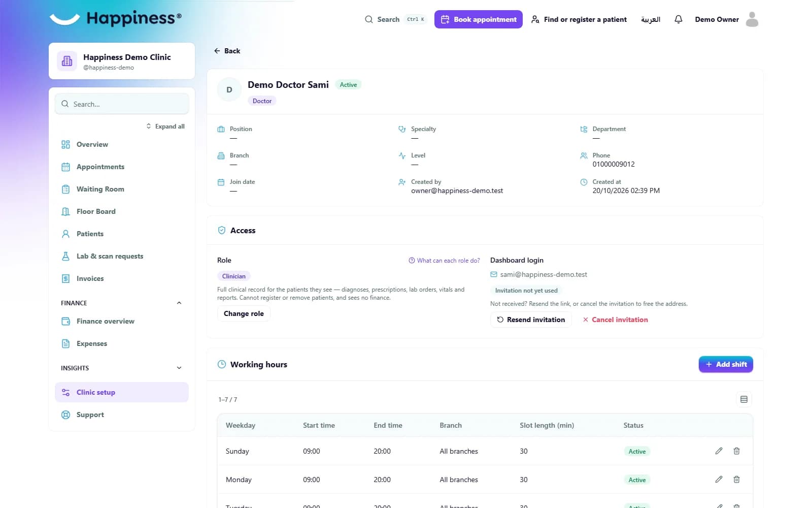This screenshot has width=812, height=508.
Task: Resend invitation to doctor
Action: coord(531,320)
